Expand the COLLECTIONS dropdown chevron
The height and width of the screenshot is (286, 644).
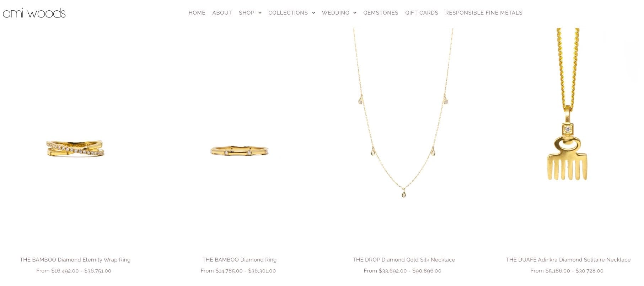313,13
